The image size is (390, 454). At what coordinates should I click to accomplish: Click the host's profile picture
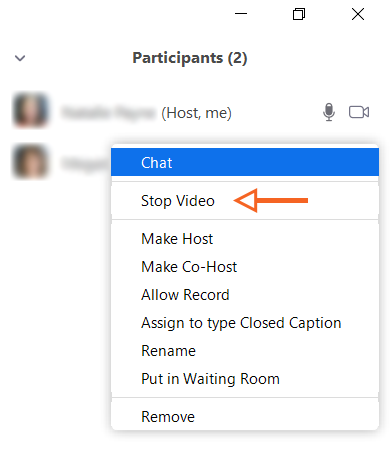coord(30,110)
